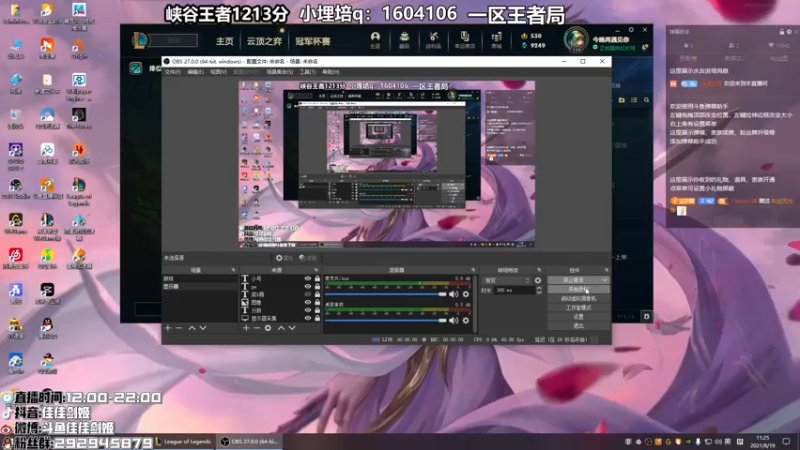The height and width of the screenshot is (450, 800).
Task: Click the summoner avatar in League client
Action: (x=576, y=39)
